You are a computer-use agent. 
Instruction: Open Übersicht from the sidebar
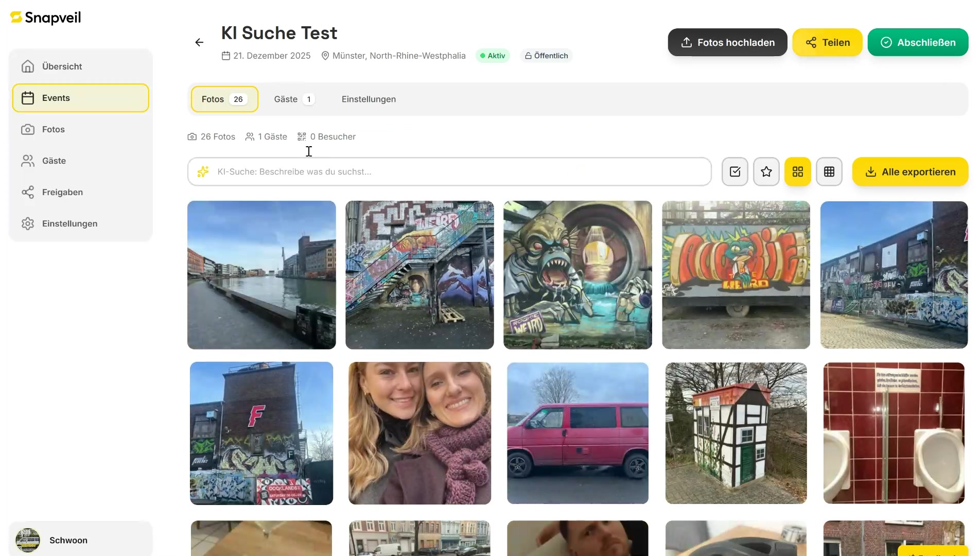coord(62,66)
